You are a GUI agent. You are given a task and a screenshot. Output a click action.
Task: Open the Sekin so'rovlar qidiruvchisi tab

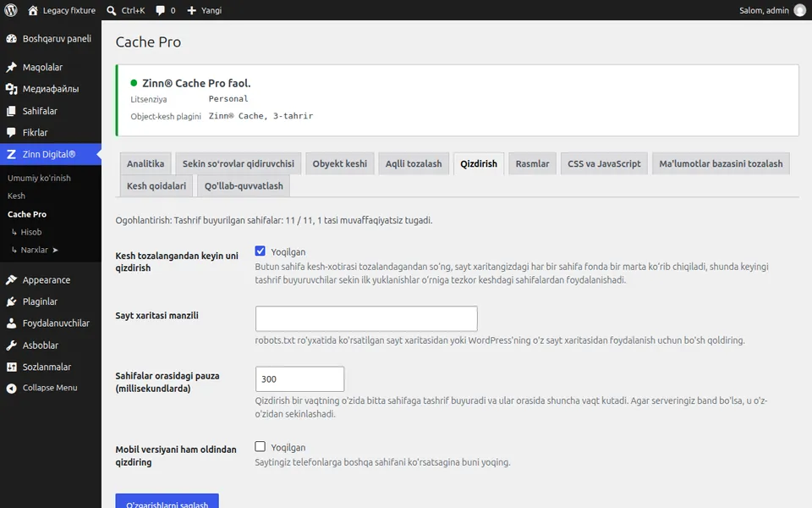click(239, 163)
